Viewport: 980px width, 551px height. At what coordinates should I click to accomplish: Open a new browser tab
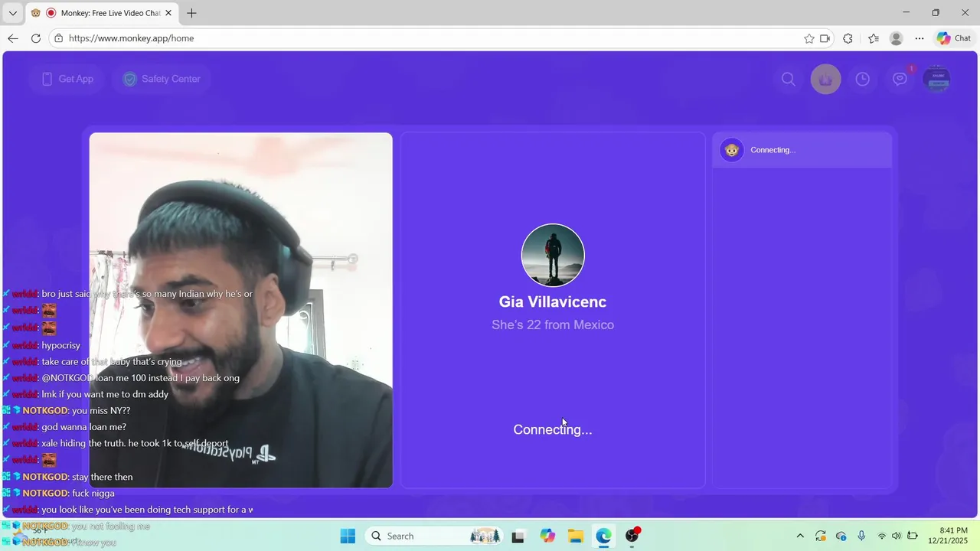click(191, 13)
